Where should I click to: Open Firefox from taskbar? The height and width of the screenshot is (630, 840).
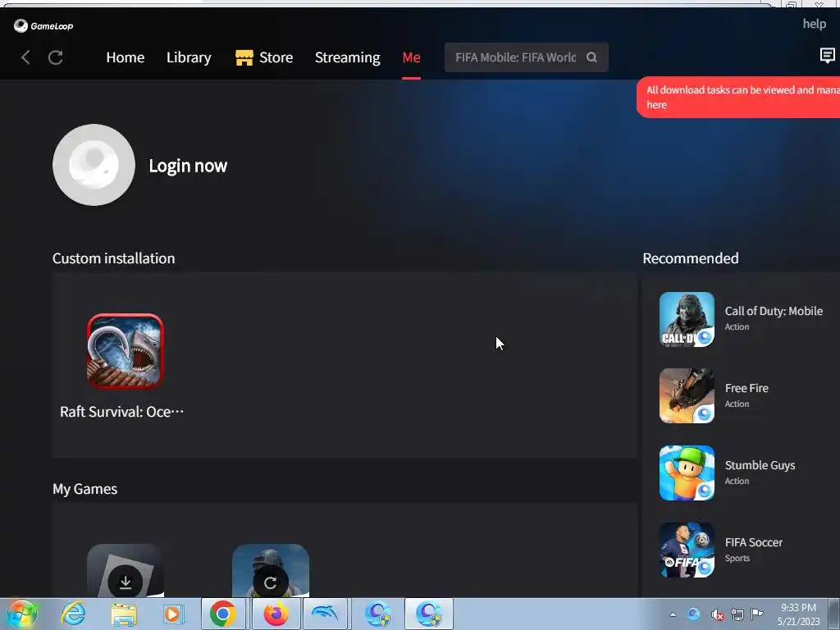(x=276, y=614)
